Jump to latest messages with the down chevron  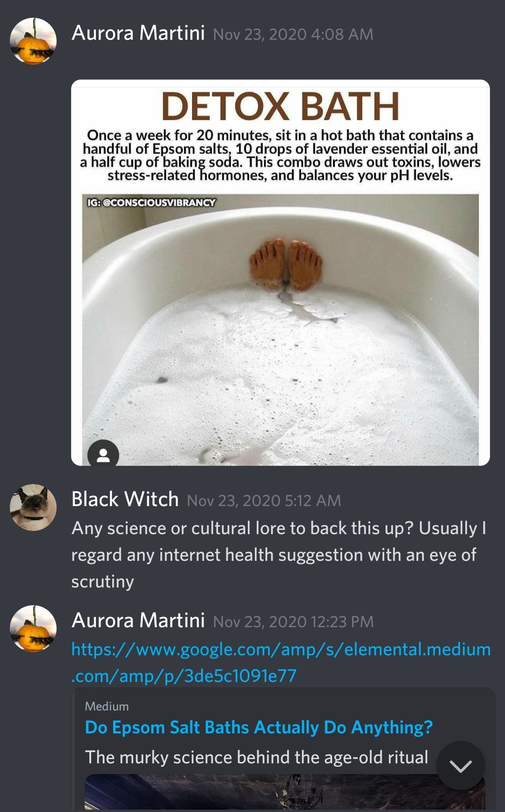(x=461, y=766)
